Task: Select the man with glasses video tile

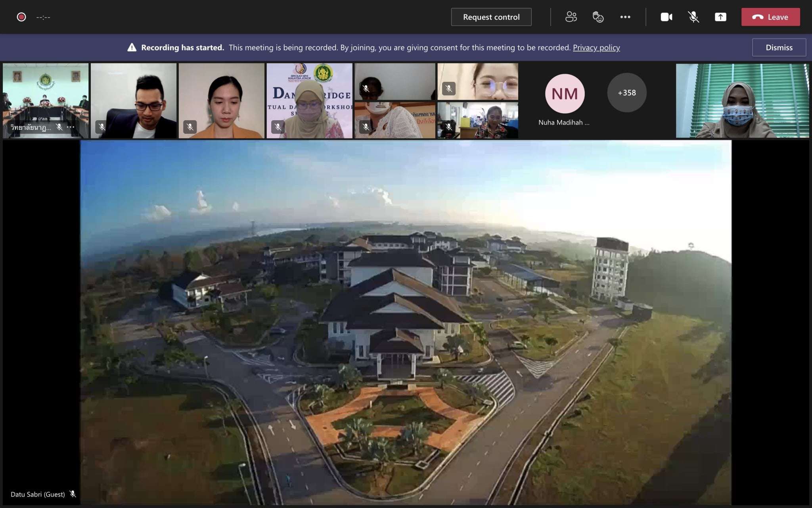Action: 134,101
